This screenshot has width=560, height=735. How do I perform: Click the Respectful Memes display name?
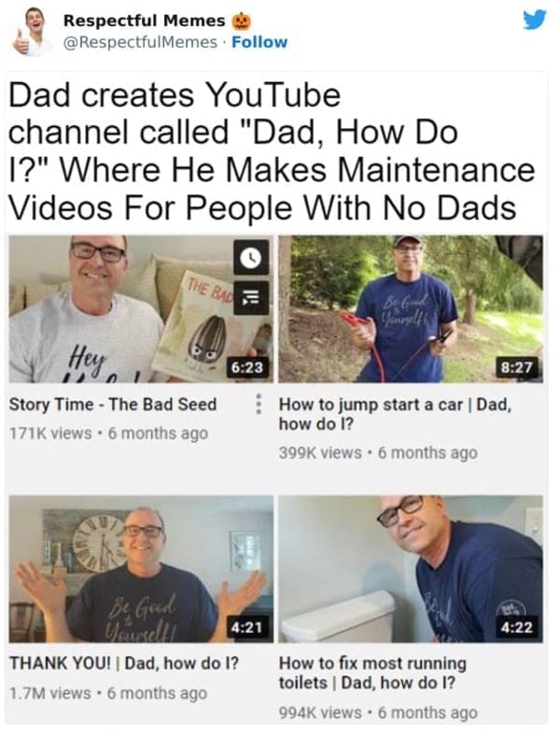(x=145, y=21)
